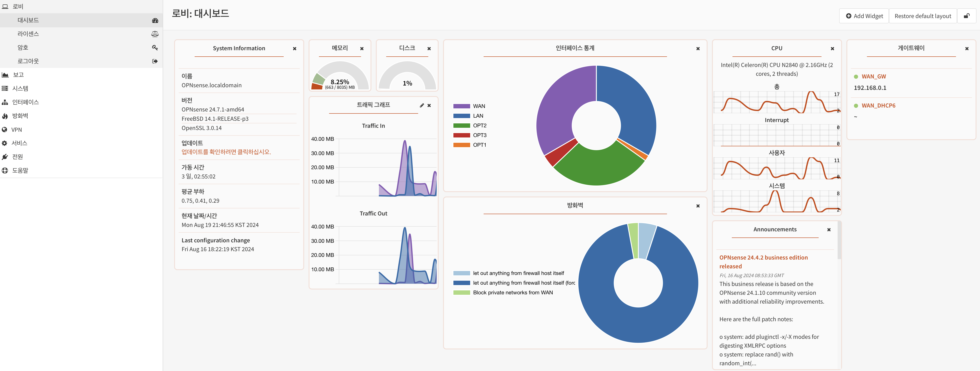Screen dimensions: 980x371
Task: Expand the 방화벽 sidebar menu
Action: click(x=20, y=116)
